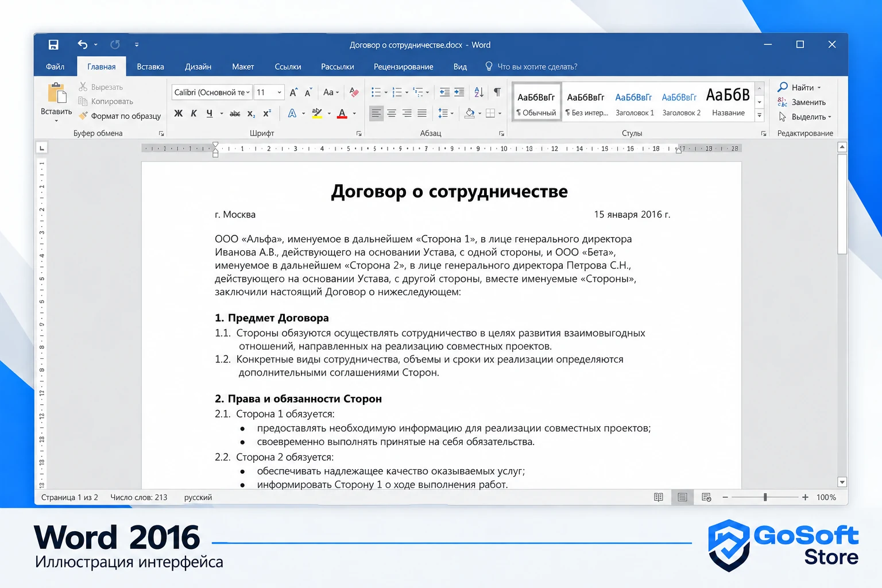Click the Заменить (Replace) button

click(x=802, y=102)
